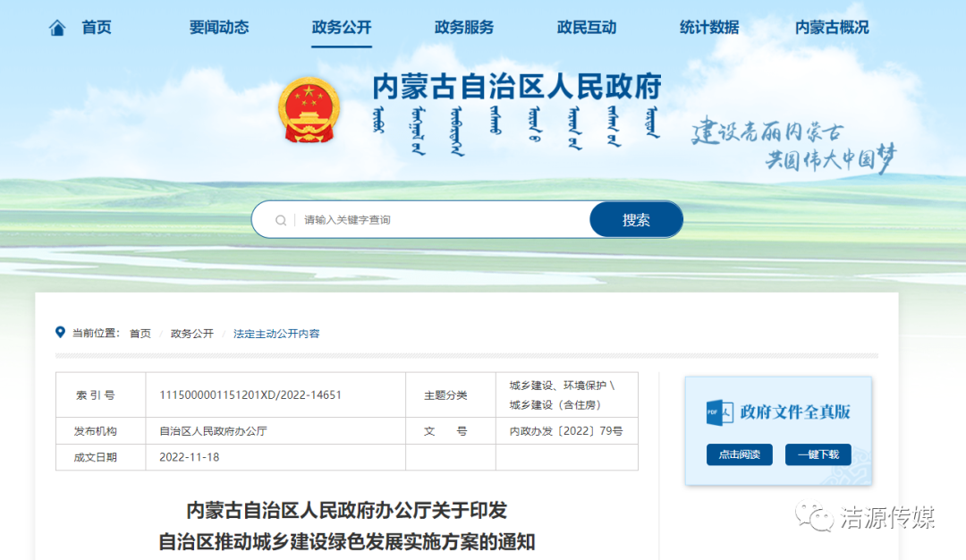Open the 统计数据 section
Screen dimensions: 966x560
coord(708,27)
